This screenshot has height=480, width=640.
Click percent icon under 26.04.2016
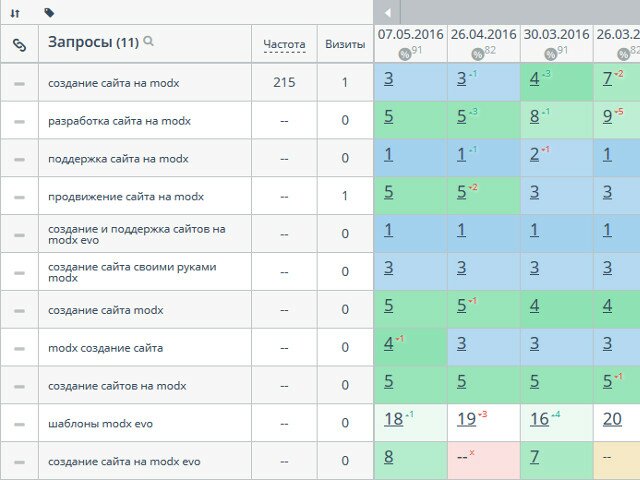[x=478, y=53]
